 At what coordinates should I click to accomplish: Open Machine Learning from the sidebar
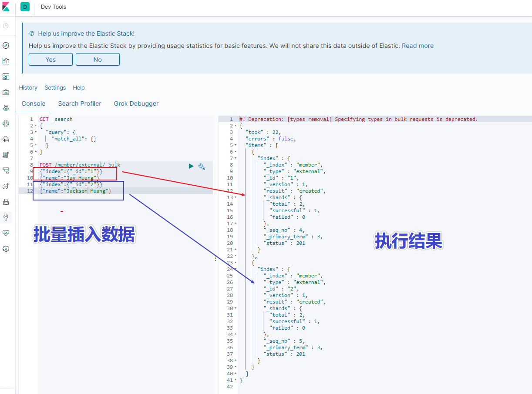6,124
